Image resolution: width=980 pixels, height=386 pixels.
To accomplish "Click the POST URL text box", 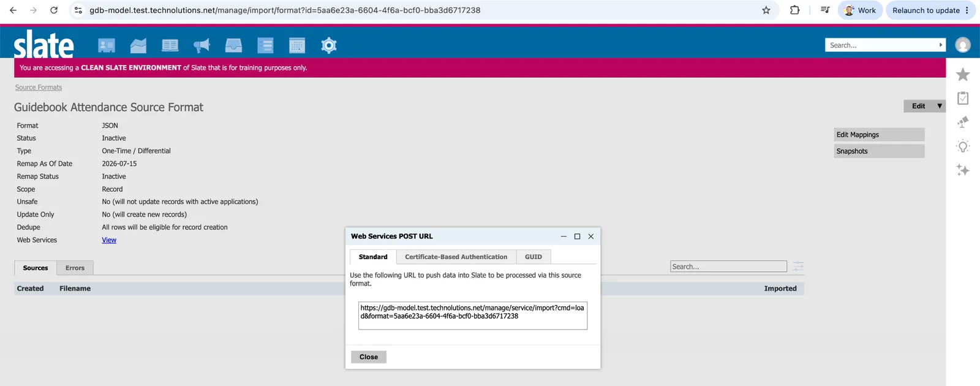I will pyautogui.click(x=473, y=316).
